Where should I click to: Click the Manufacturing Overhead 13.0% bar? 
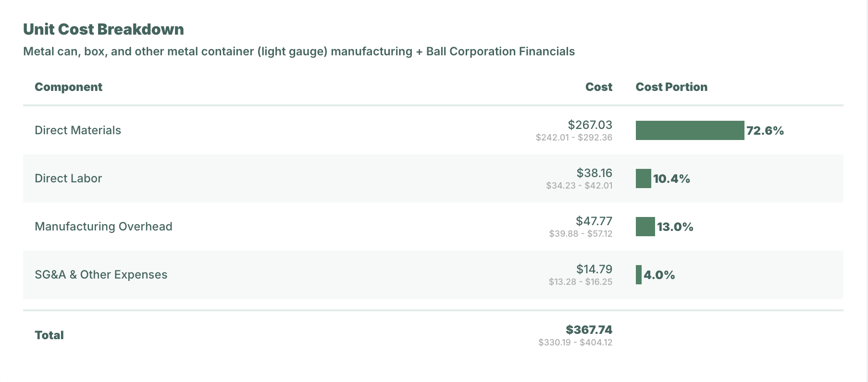coord(645,227)
